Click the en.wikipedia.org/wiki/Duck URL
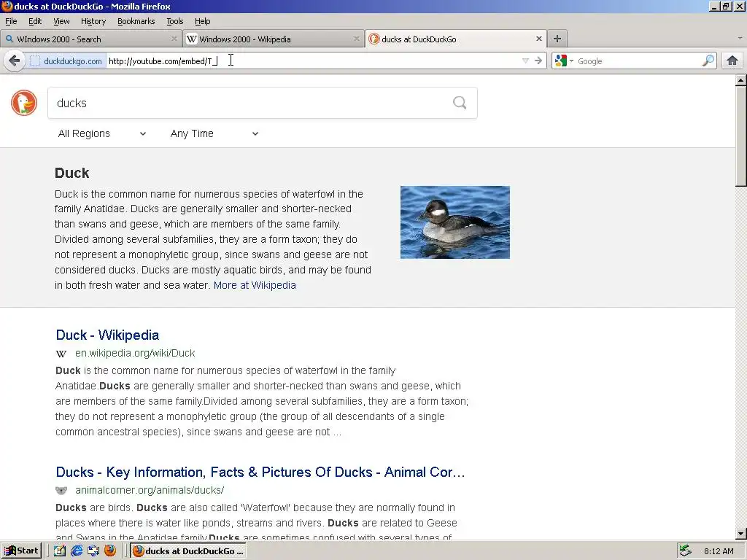The height and width of the screenshot is (560, 747). click(x=135, y=354)
